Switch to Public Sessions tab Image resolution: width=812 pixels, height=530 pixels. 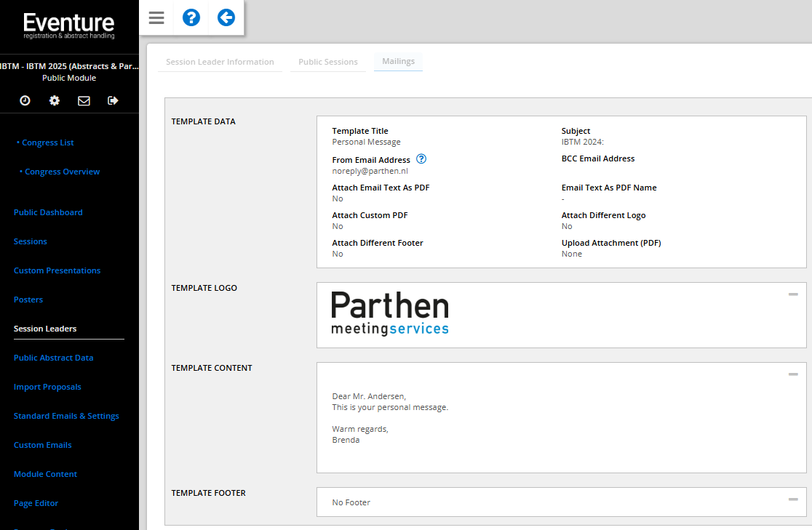[x=328, y=62]
